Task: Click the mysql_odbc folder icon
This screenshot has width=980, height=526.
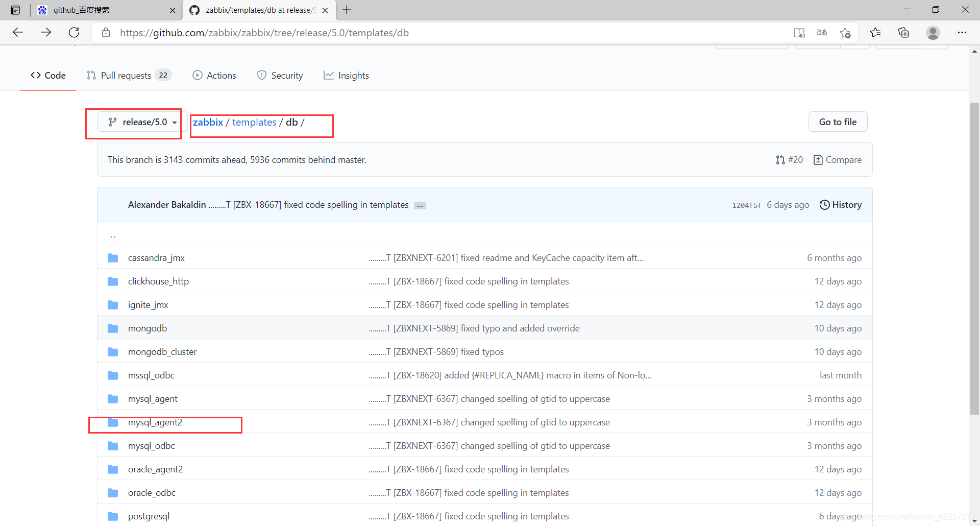Action: pyautogui.click(x=113, y=446)
